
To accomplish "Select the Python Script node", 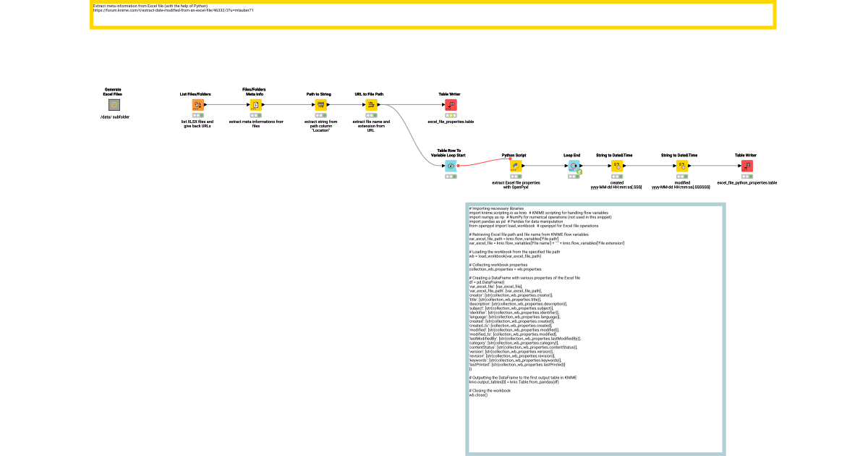I will (515, 165).
